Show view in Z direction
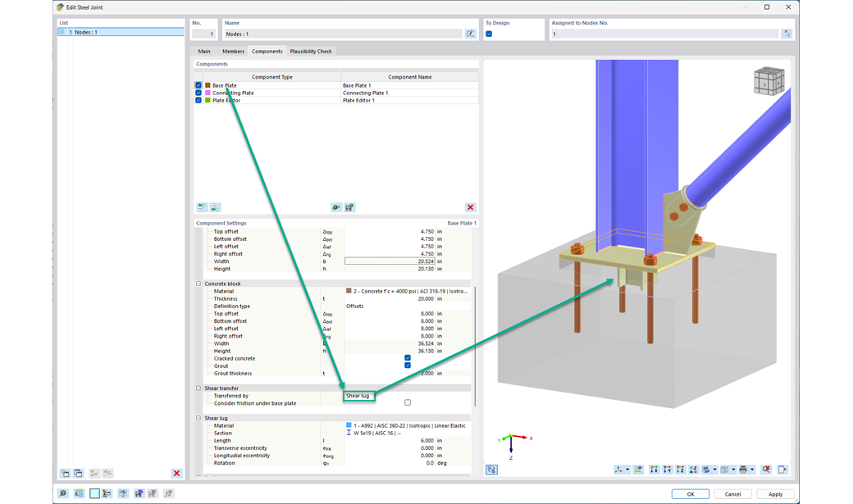Screen dimensions: 853x504 pyautogui.click(x=681, y=470)
